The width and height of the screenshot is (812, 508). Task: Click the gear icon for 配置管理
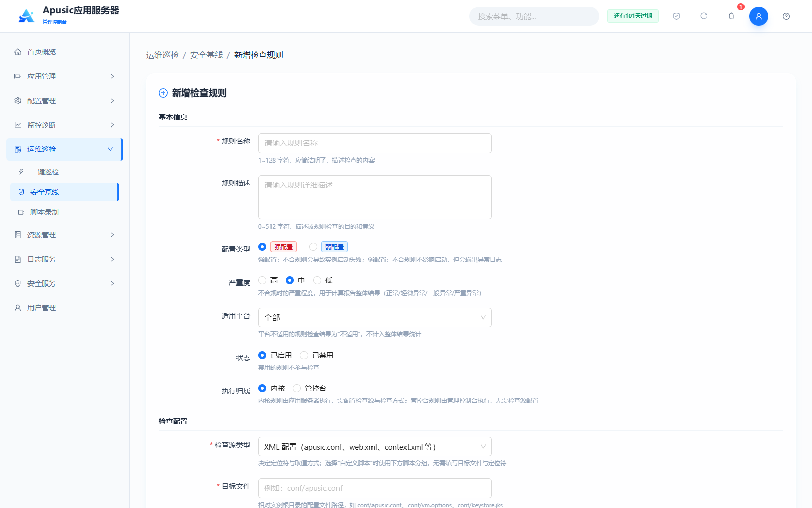click(x=18, y=101)
